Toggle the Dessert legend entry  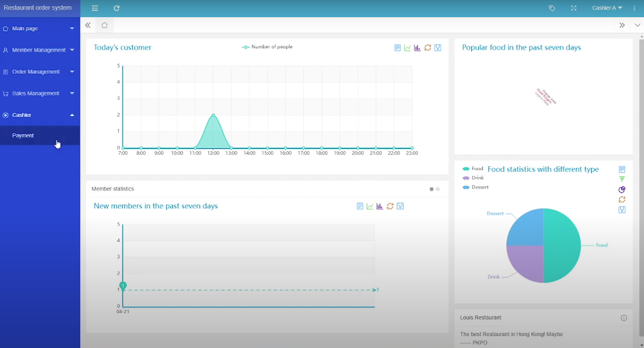click(x=475, y=187)
